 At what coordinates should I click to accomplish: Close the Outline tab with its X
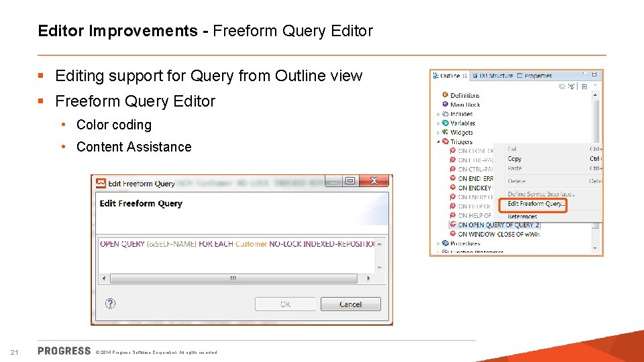click(x=464, y=76)
